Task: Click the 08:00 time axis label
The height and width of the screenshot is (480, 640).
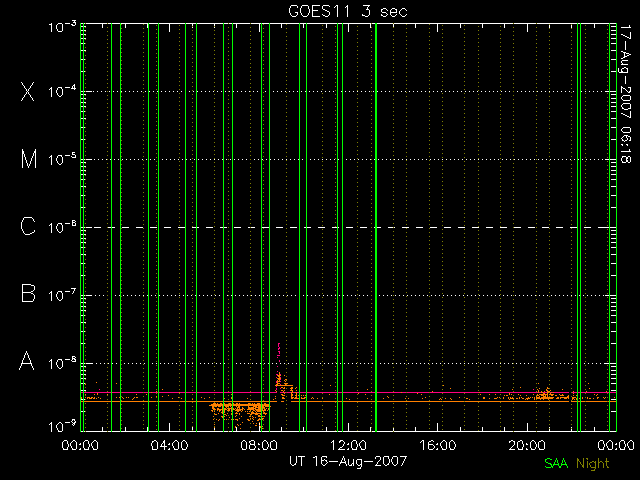Action: click(259, 445)
